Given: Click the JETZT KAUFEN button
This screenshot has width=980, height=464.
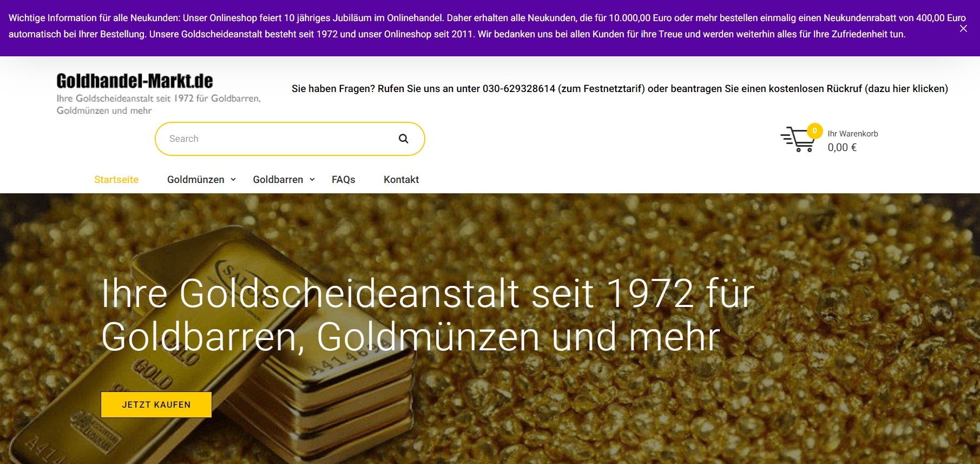Looking at the screenshot, I should pyautogui.click(x=156, y=404).
